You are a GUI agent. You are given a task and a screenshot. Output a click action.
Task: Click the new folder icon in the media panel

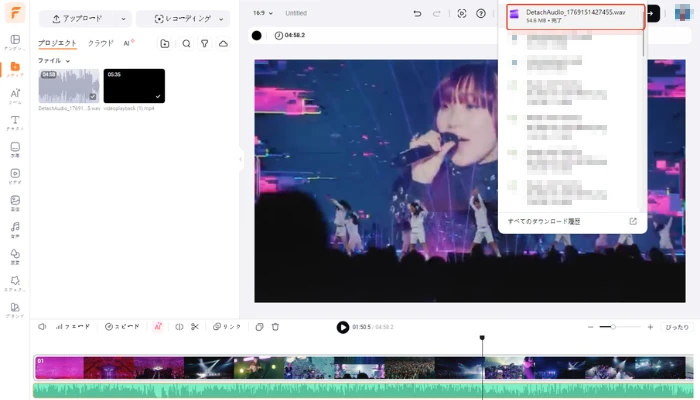tap(165, 43)
